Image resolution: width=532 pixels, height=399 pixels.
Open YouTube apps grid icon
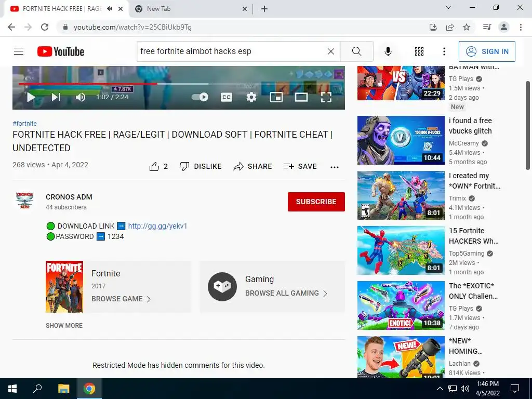(419, 51)
